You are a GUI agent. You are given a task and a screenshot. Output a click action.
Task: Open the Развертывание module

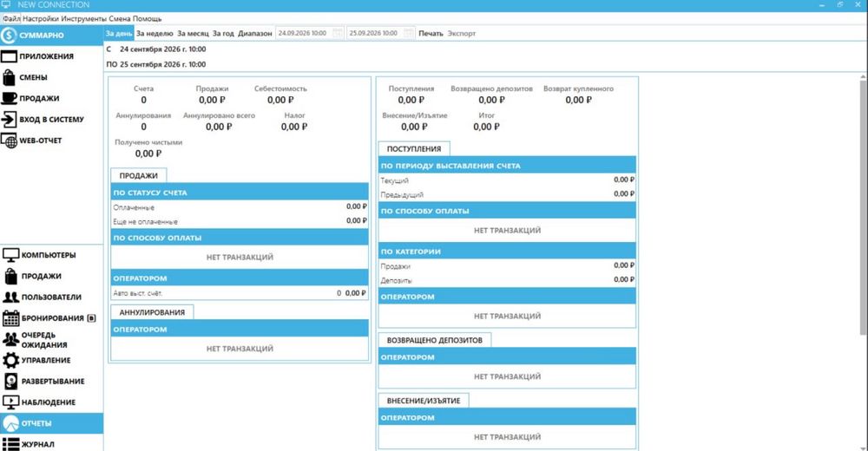tap(51, 382)
